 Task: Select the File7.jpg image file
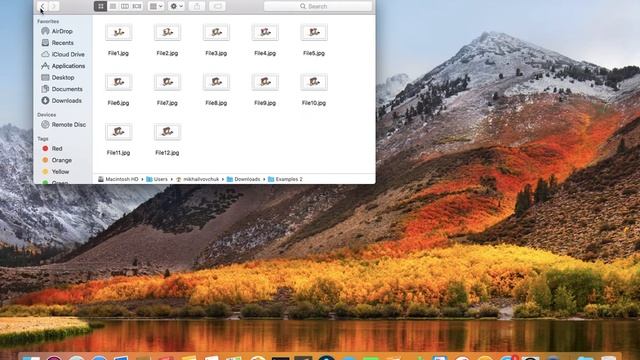167,82
